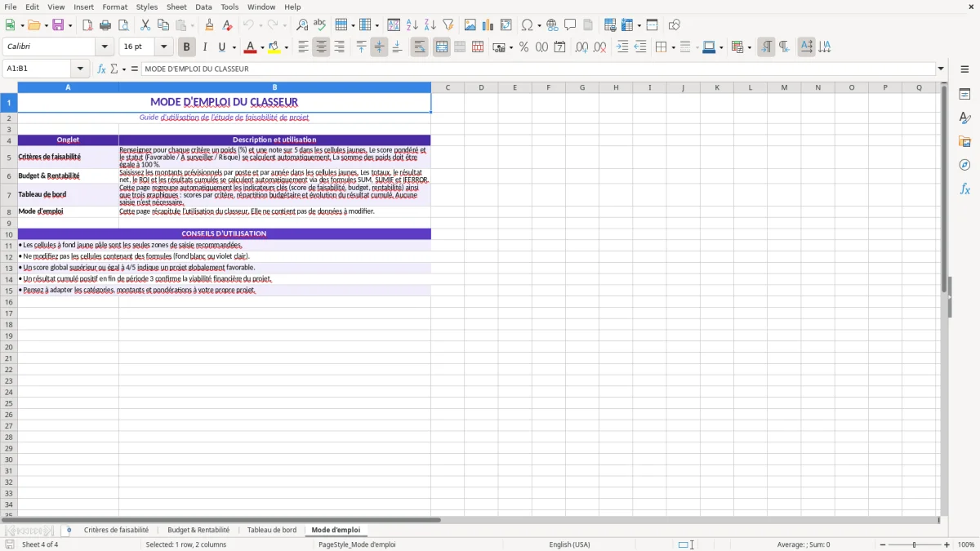Click the Save document icon
The width and height of the screenshot is (980, 551).
pyautogui.click(x=58, y=25)
